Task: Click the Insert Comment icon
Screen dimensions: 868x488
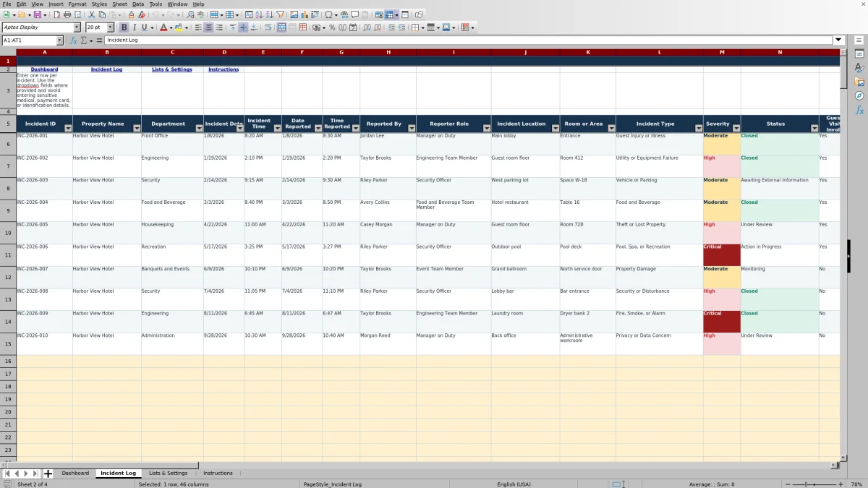Action: tap(355, 14)
